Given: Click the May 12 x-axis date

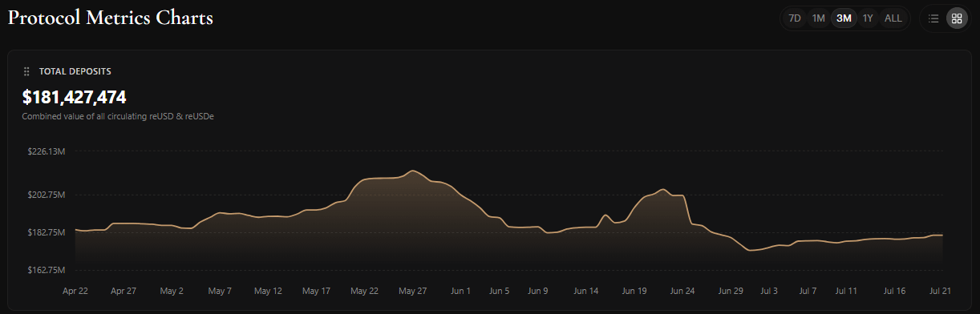Looking at the screenshot, I should (267, 291).
